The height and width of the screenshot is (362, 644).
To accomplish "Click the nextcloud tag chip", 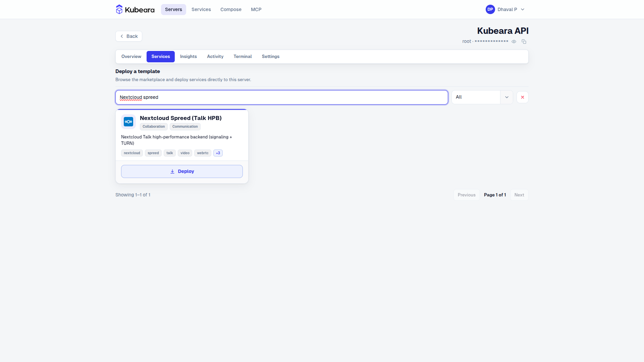I will (x=132, y=153).
